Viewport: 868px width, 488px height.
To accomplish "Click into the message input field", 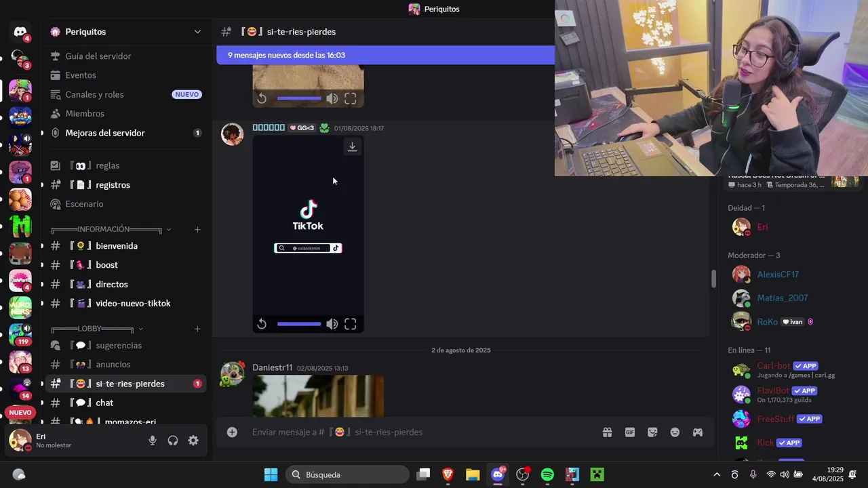I will (420, 432).
